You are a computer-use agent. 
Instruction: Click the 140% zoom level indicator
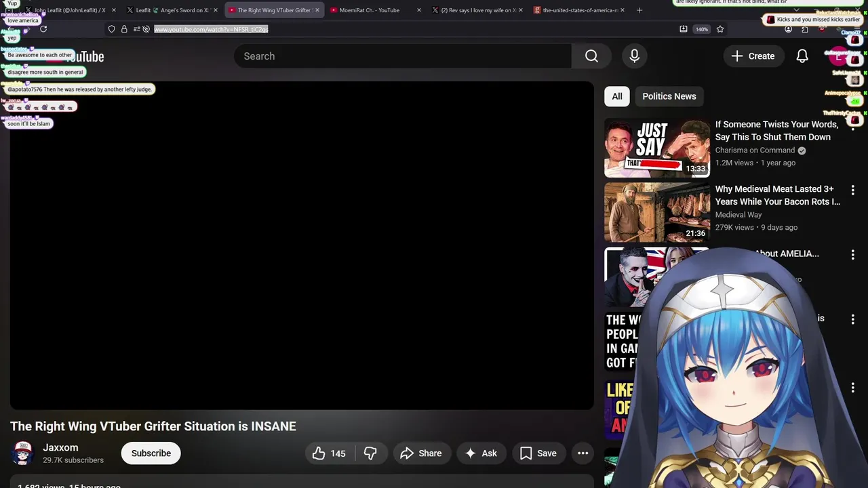[x=702, y=29]
